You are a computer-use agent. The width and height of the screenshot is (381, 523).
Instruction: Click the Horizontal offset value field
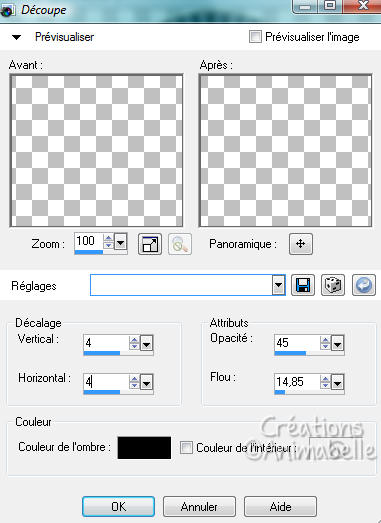coord(106,382)
